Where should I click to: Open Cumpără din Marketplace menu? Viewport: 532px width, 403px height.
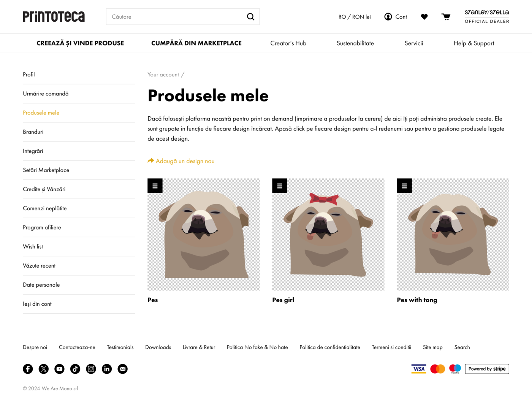[196, 43]
